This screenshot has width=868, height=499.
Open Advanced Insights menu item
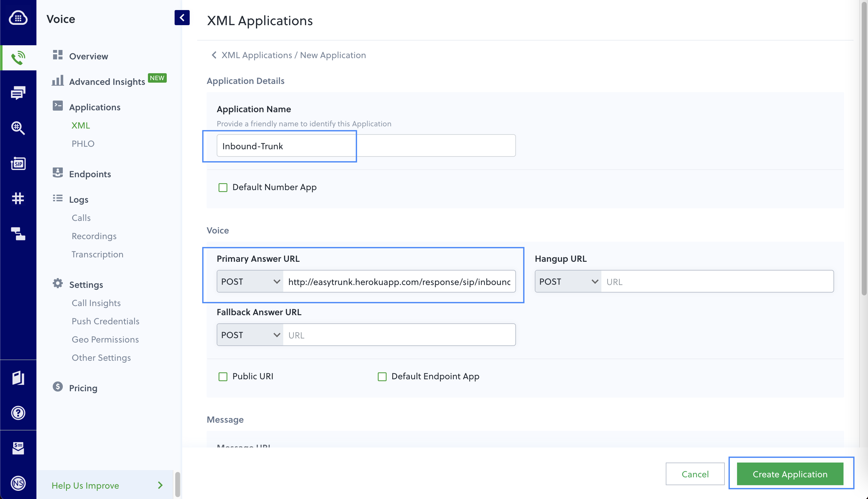pos(107,82)
